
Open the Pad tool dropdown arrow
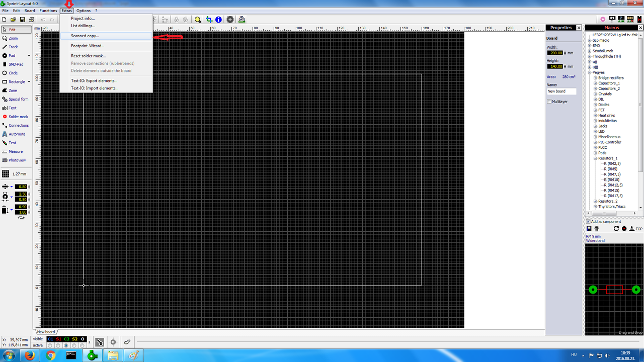pyautogui.click(x=29, y=56)
